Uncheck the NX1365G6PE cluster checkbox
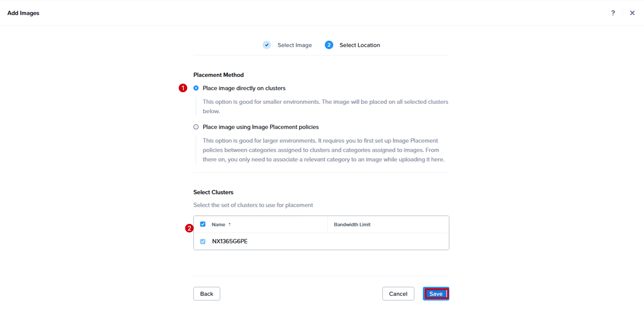This screenshot has width=644, height=333. pos(203,241)
